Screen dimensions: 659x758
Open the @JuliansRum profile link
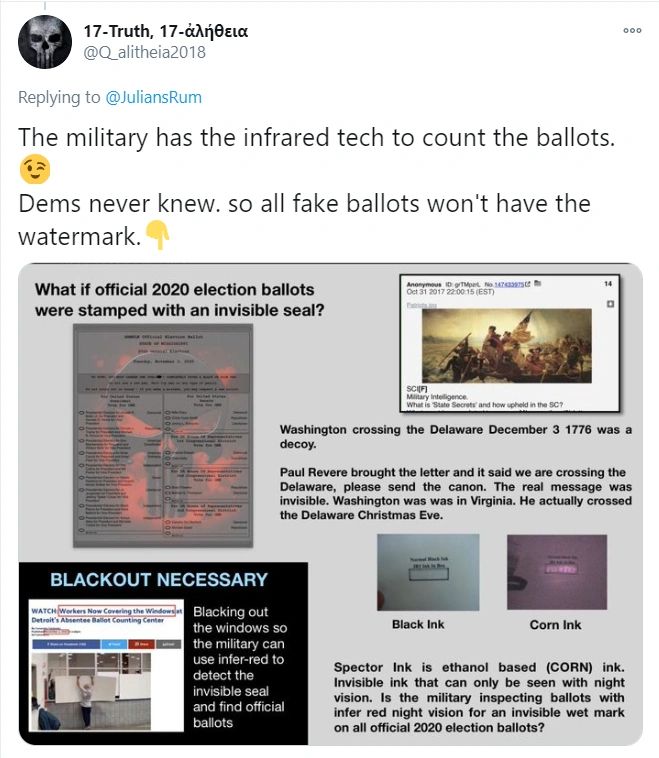(153, 97)
